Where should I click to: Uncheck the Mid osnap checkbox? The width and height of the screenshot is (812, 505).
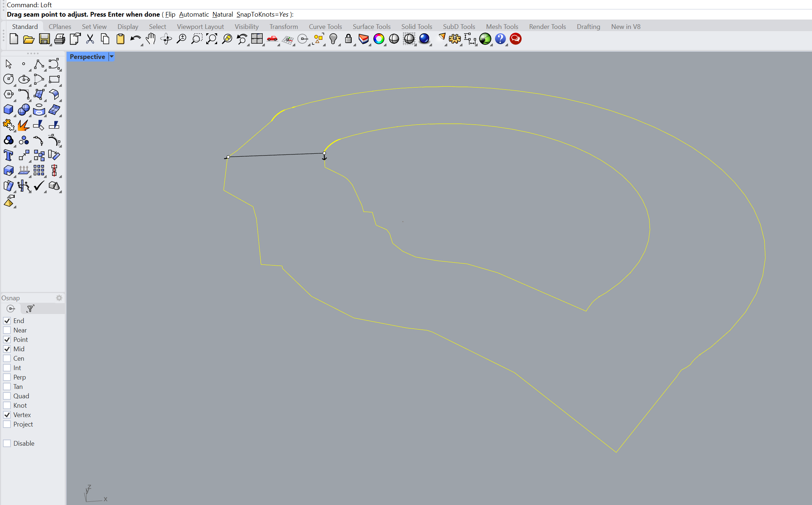pyautogui.click(x=7, y=349)
